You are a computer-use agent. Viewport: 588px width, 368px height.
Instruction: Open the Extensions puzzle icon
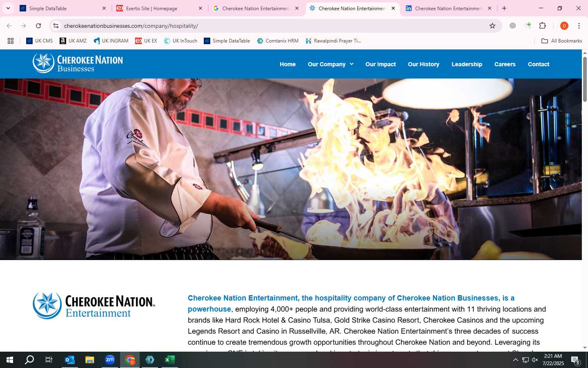[543, 26]
